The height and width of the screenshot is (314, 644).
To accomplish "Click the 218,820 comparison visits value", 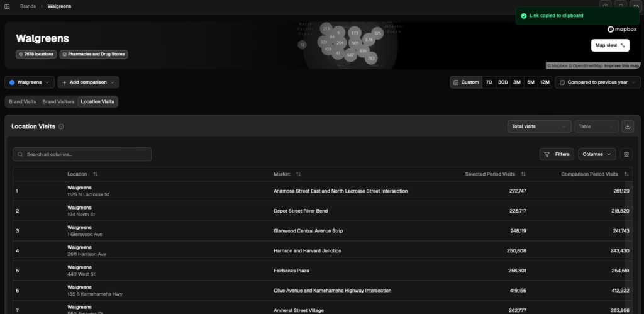I will (x=620, y=211).
